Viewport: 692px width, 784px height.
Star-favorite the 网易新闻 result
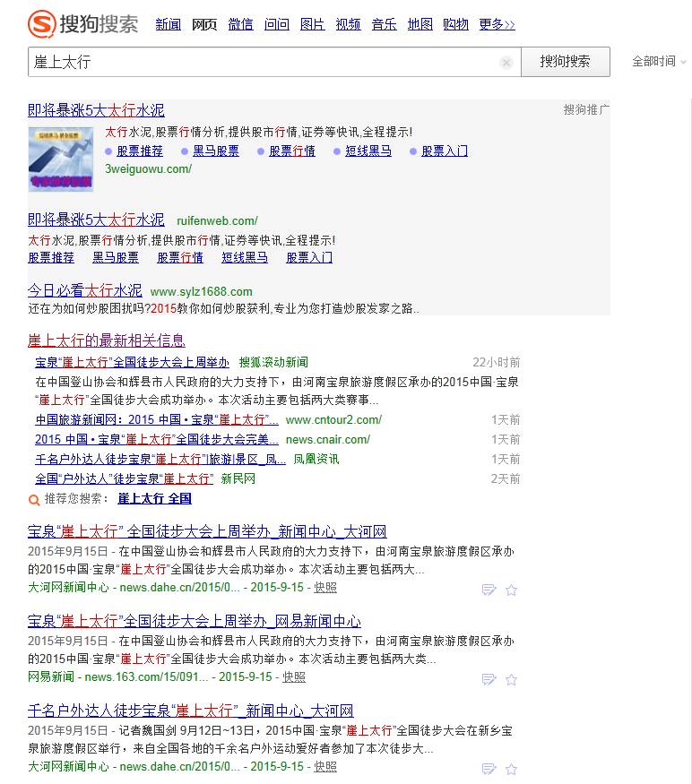tap(511, 679)
